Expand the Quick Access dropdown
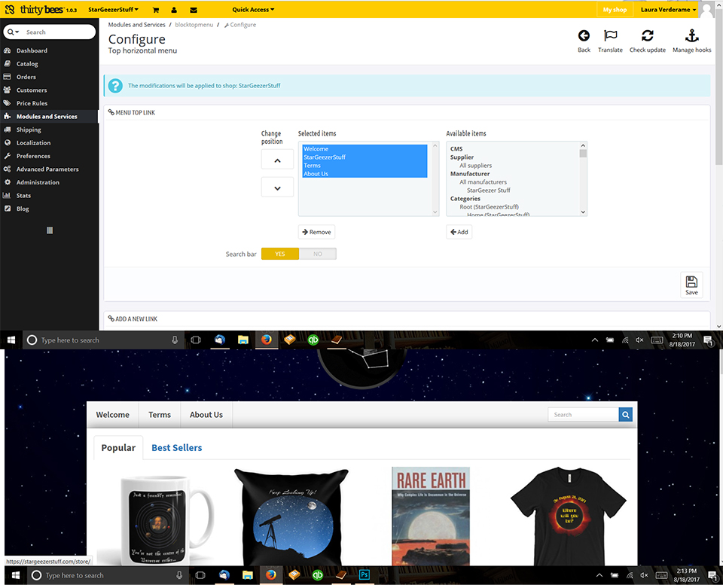723x588 pixels. pyautogui.click(x=253, y=10)
